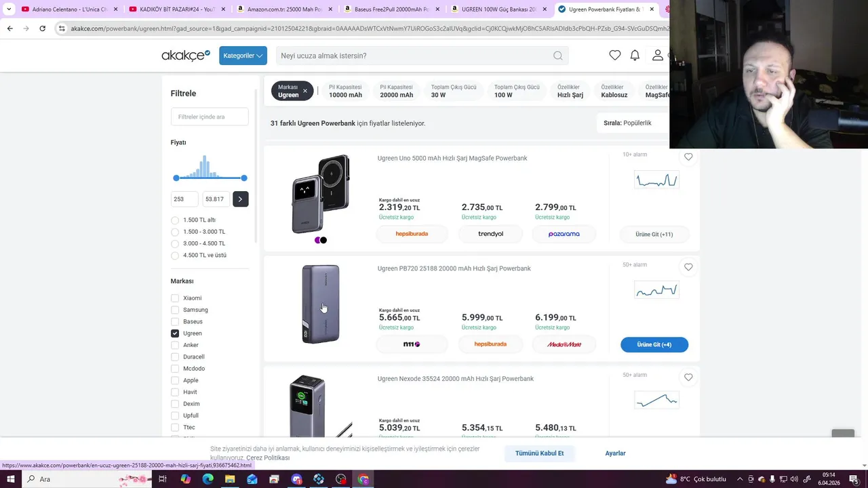Select the Pil Kapasitesi 20000 mAh filter
Viewport: 868px width, 488px height.
pyautogui.click(x=396, y=91)
